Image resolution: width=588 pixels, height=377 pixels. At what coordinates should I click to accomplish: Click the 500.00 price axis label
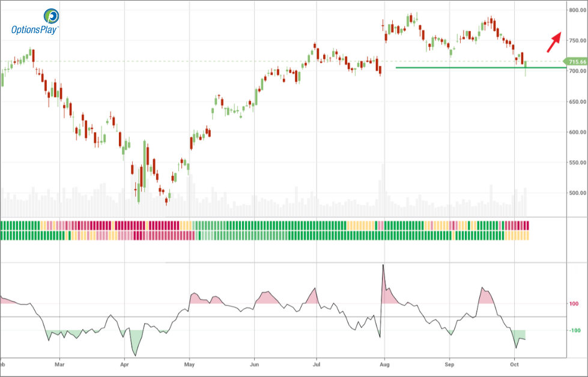click(576, 193)
